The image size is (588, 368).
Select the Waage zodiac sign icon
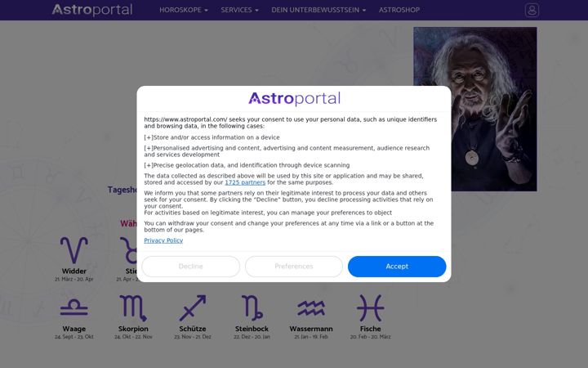point(73,307)
